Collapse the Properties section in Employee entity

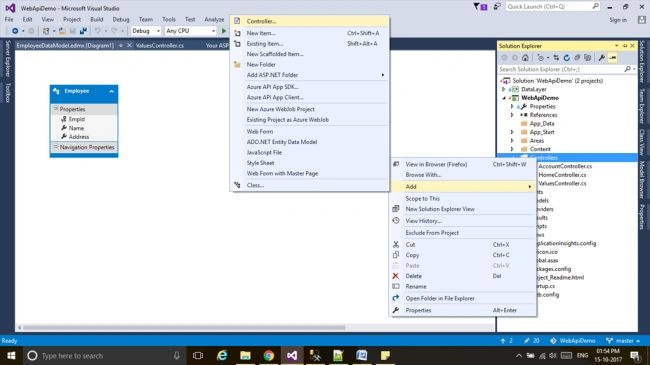pos(56,109)
